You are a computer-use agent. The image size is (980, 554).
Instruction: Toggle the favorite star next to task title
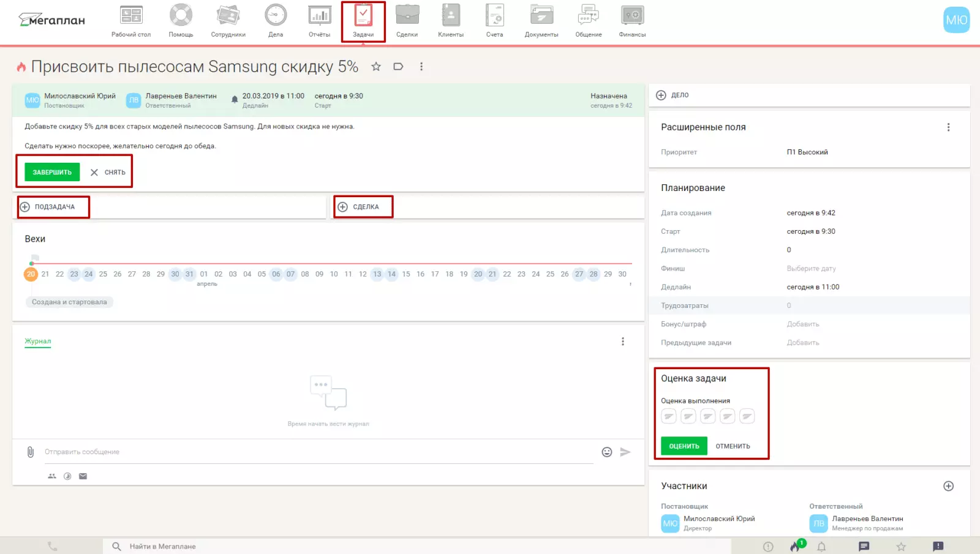coord(376,67)
